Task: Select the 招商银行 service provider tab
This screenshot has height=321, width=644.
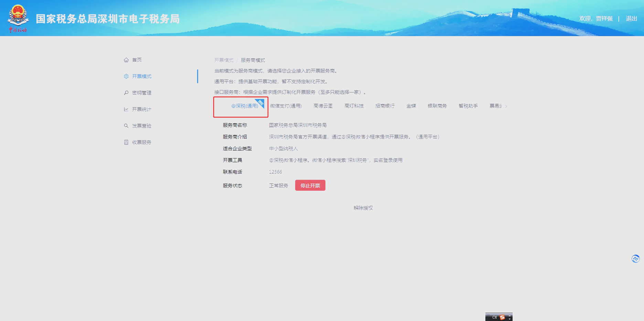Action: [x=384, y=106]
